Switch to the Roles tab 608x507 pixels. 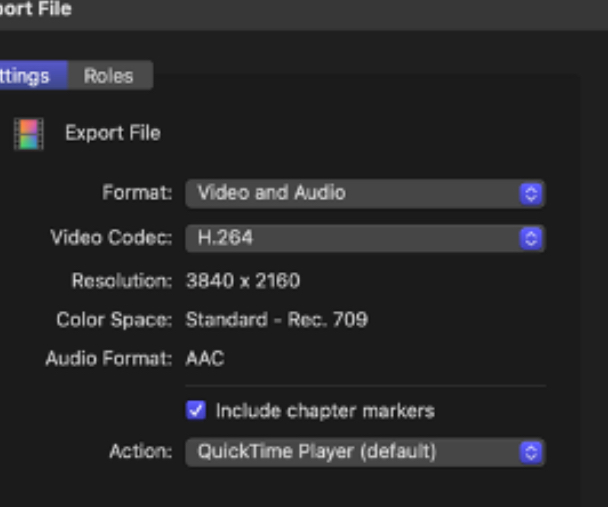111,76
